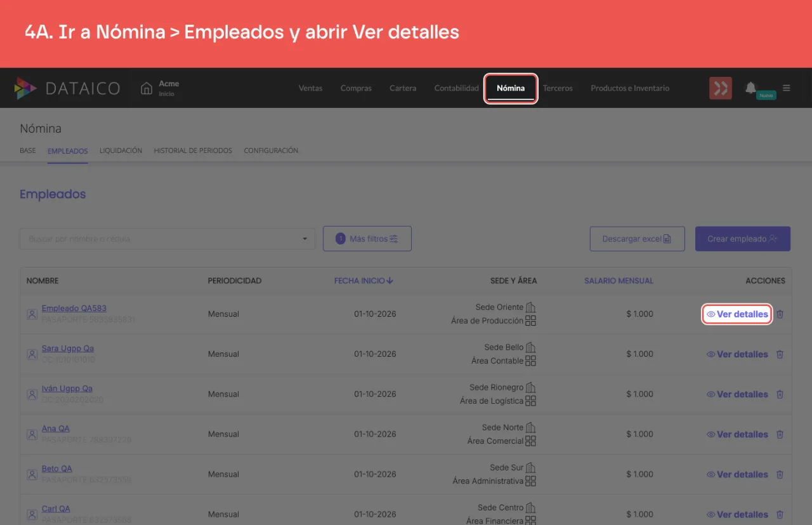812x525 pixels.
Task: Switch to the Liquidación tab
Action: tap(121, 151)
